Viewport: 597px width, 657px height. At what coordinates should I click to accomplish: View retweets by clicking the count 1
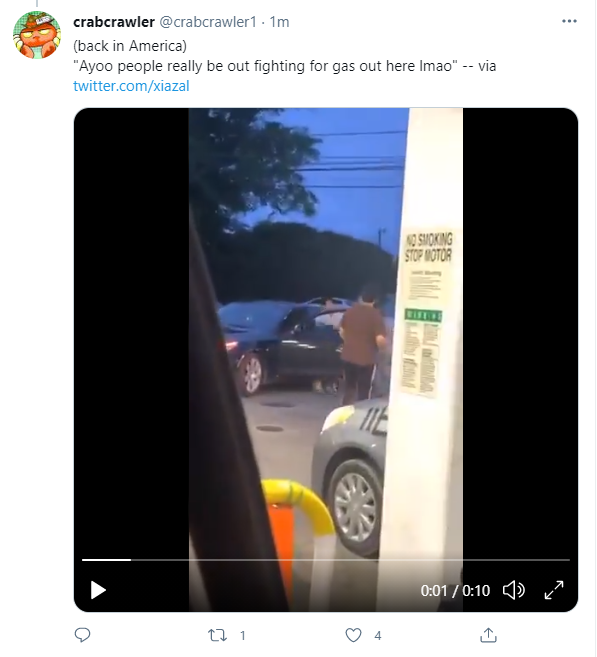pyautogui.click(x=243, y=636)
